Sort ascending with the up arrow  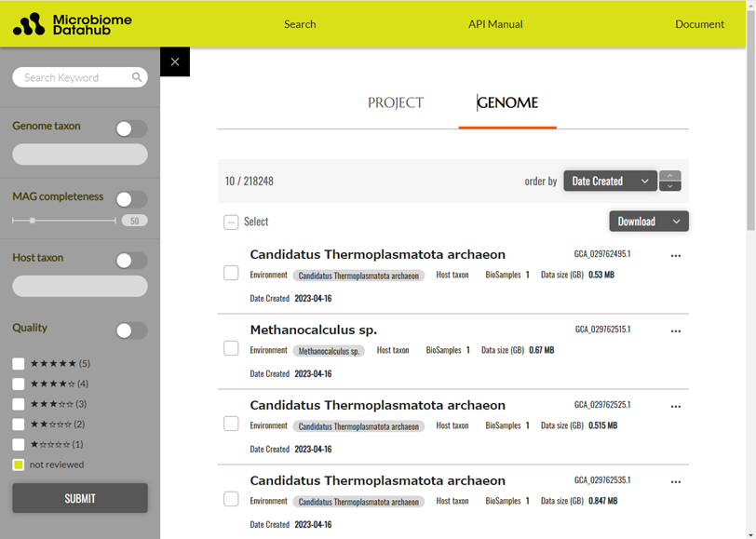tap(669, 176)
